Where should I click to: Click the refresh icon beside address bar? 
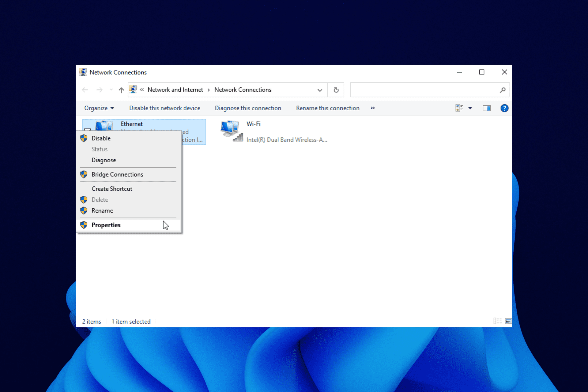coord(336,90)
